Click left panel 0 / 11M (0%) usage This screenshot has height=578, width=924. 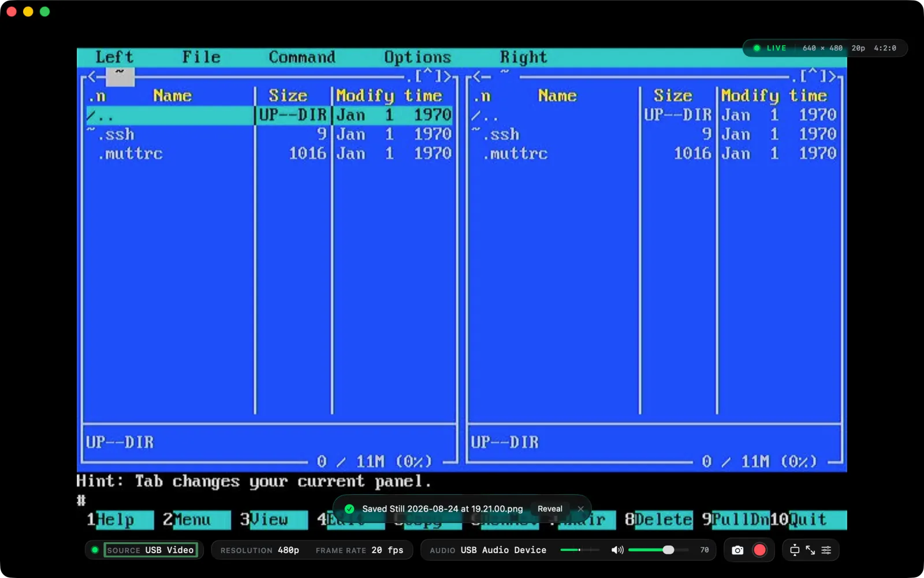(x=374, y=462)
